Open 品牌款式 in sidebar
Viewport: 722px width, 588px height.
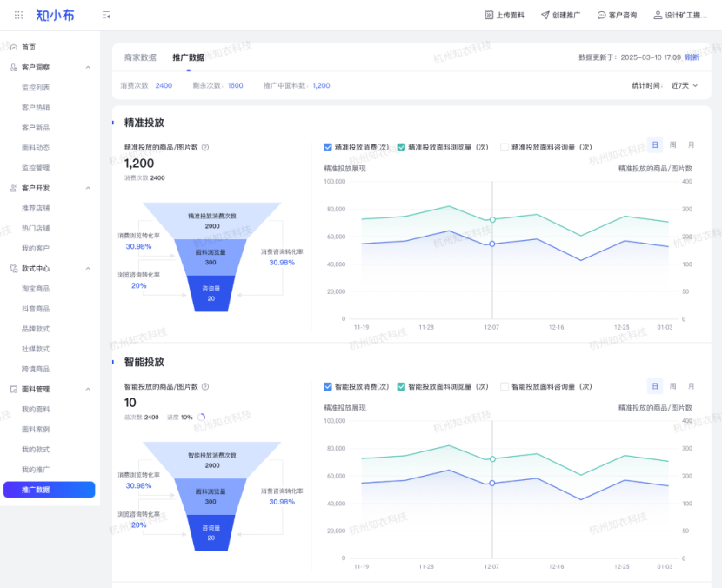36,329
